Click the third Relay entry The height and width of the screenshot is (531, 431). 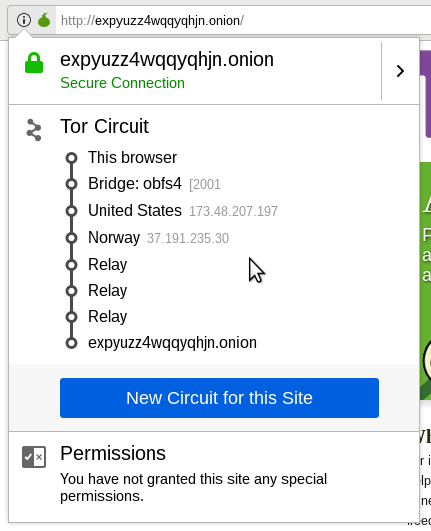(x=107, y=317)
